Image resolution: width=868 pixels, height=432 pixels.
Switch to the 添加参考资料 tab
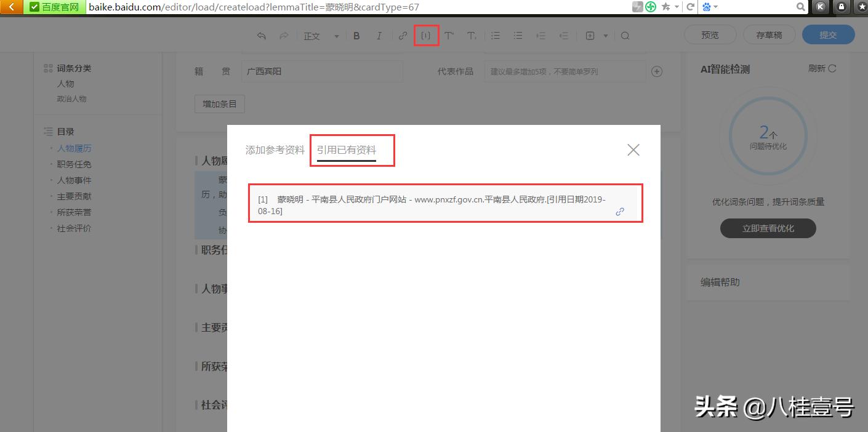[x=275, y=148]
